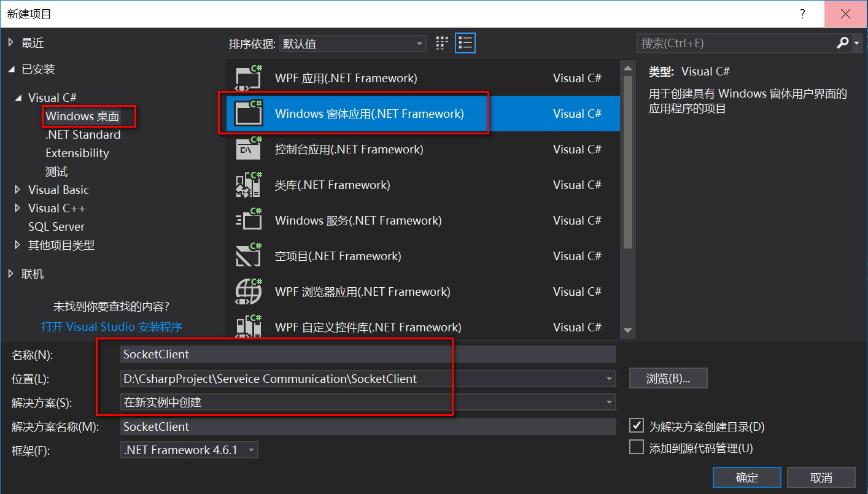Click the template list scroll up arrow

627,68
